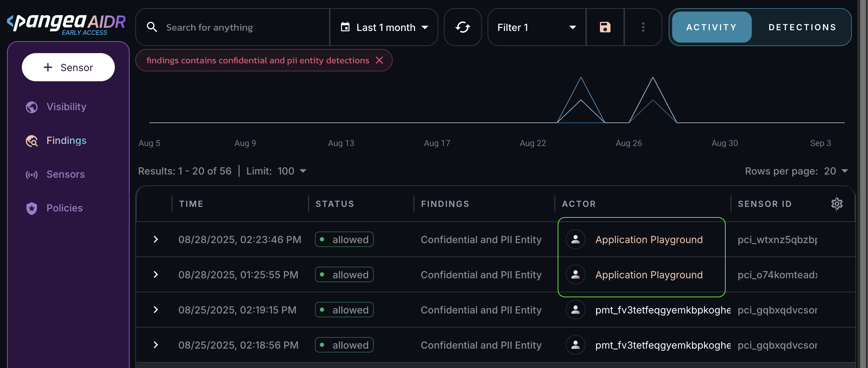Click the Results: 1 - 20 of 56 text
The height and width of the screenshot is (368, 868).
coord(185,171)
